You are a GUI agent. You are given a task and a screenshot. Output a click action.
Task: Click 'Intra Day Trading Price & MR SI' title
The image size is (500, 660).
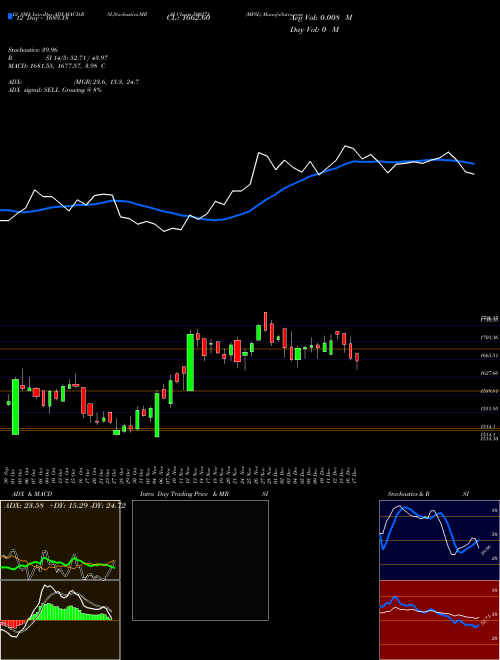pos(204,494)
